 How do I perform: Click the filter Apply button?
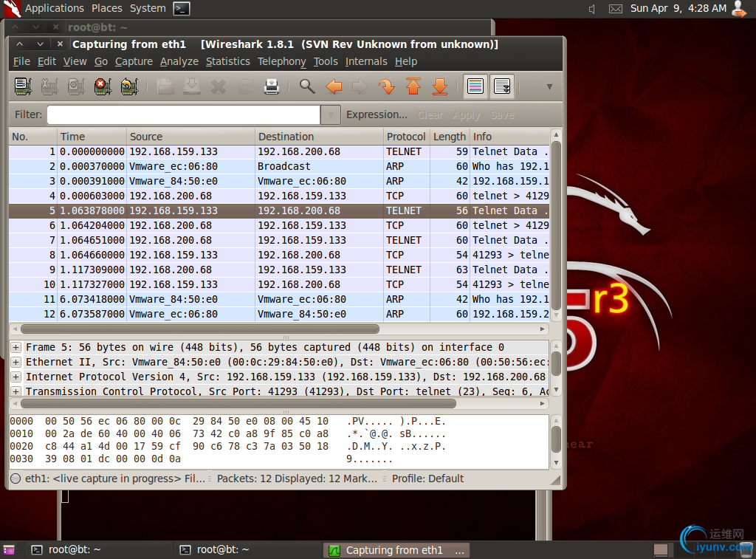[467, 114]
